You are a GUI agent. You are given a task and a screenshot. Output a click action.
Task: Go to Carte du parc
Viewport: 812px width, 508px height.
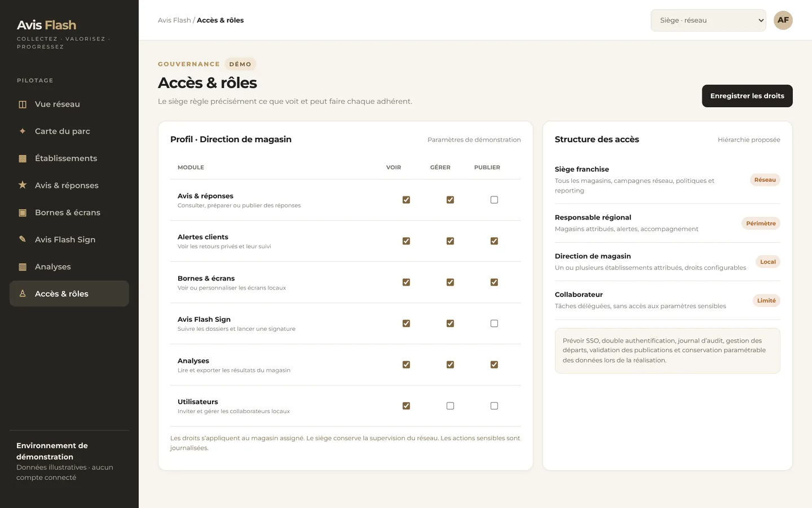(69, 131)
